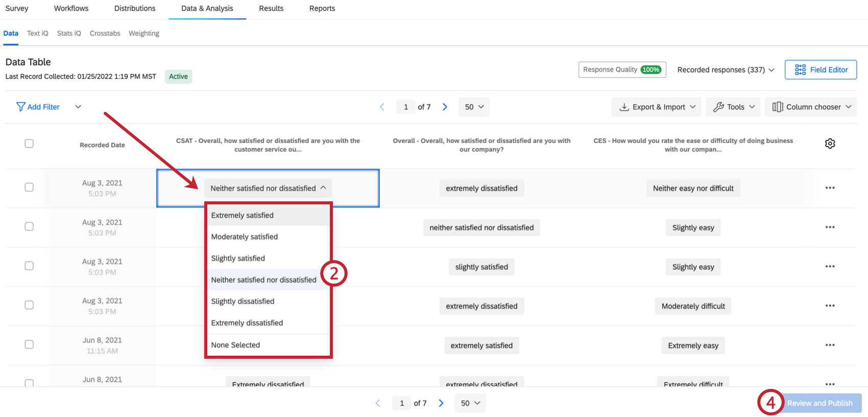This screenshot has width=868, height=417.
Task: Click bottom next page arrow
Action: [x=441, y=403]
